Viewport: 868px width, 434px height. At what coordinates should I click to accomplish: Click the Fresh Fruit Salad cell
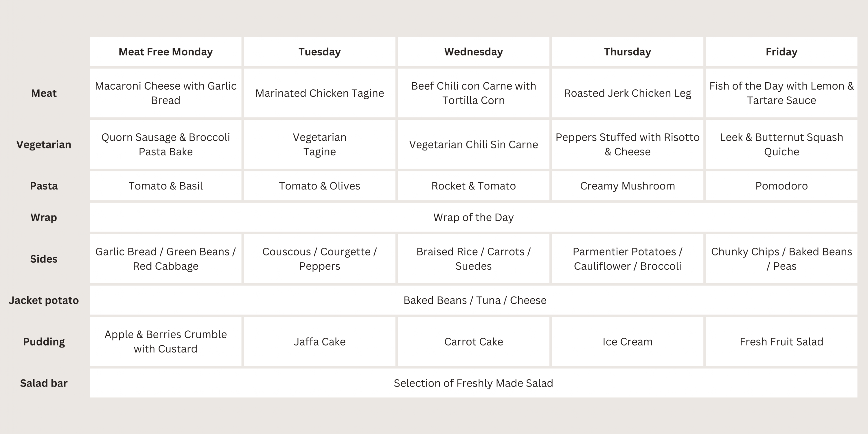click(781, 342)
